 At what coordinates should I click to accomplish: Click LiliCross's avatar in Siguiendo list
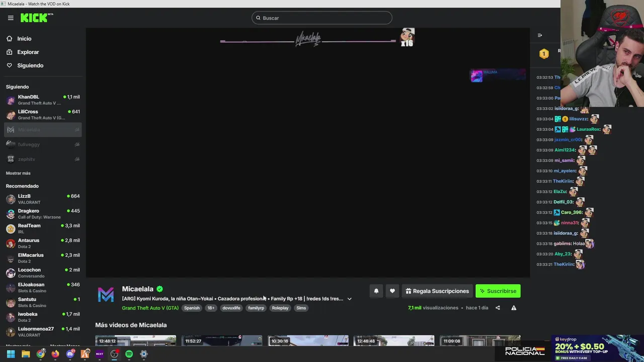[11, 115]
